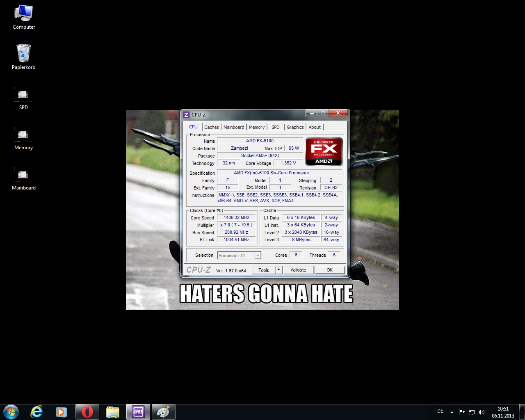
Task: Switch to the SPD tab
Action: 276,127
